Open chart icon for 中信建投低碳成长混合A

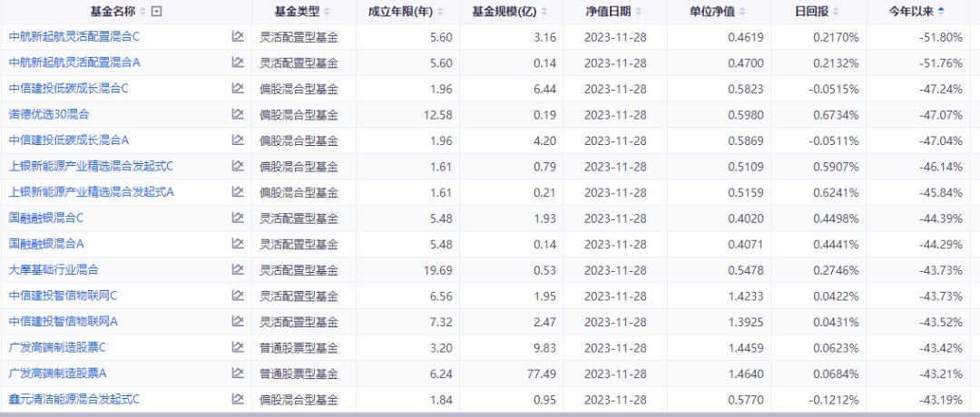click(238, 141)
